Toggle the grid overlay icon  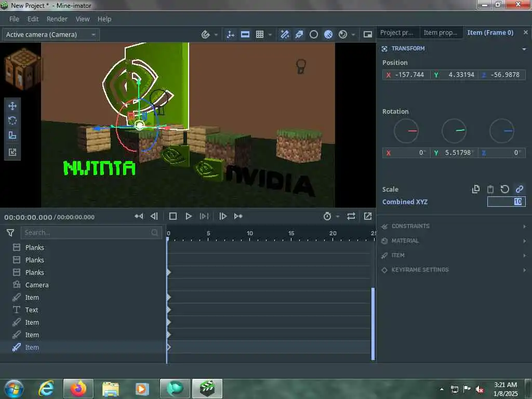(260, 34)
